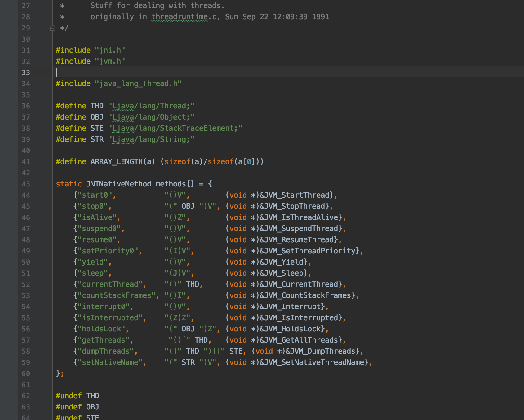The width and height of the screenshot is (524, 420).
Task: Click the "resume0" string
Action: tap(97, 240)
